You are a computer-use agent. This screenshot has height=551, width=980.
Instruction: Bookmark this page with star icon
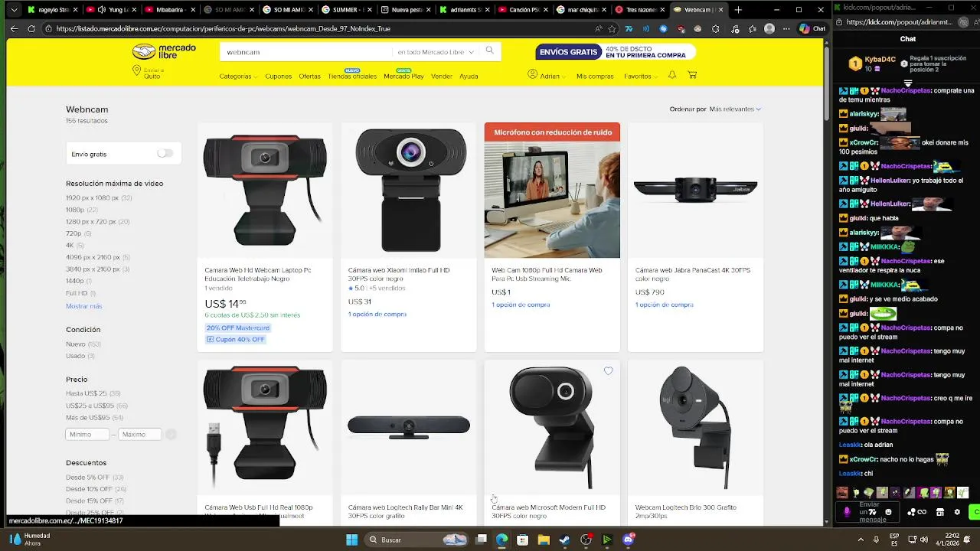click(612, 28)
